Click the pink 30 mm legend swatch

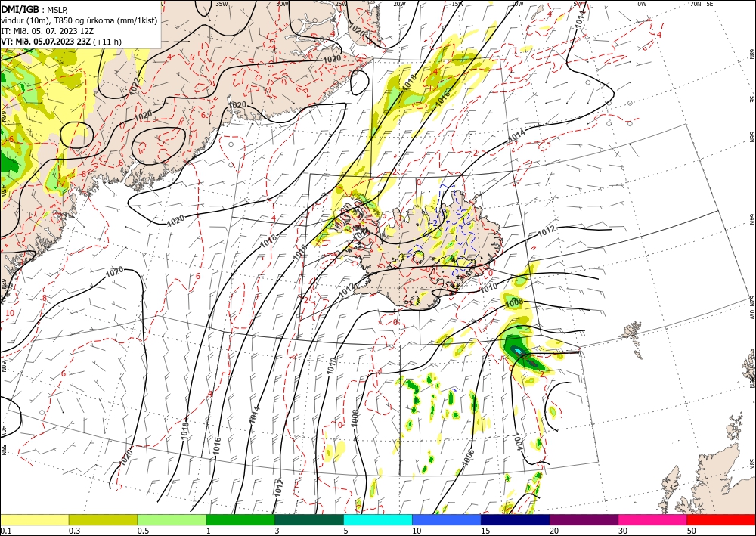tap(653, 519)
